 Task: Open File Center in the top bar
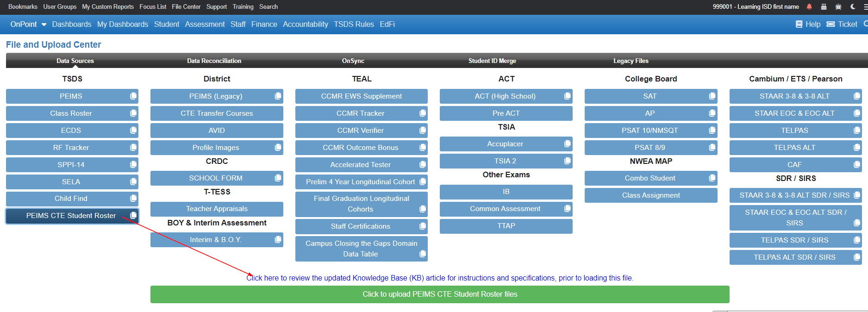186,6
